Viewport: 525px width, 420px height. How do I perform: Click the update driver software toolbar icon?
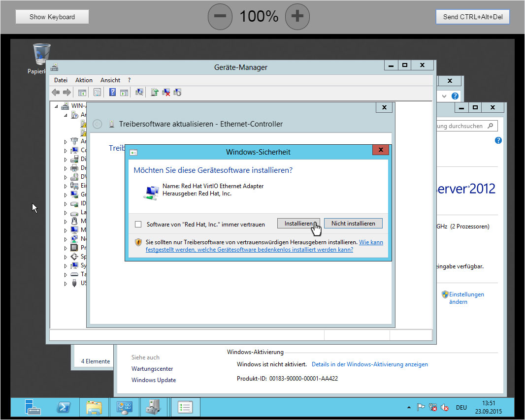click(154, 93)
